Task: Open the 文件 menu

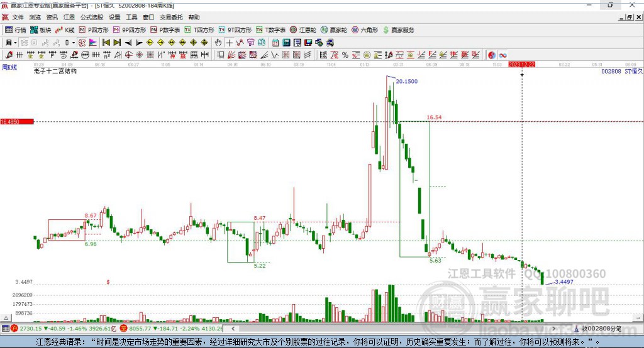Action: coord(18,17)
